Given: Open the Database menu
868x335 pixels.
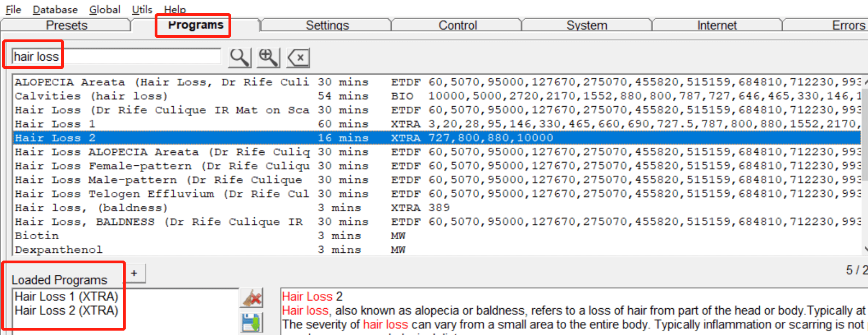Looking at the screenshot, I should click(x=55, y=10).
